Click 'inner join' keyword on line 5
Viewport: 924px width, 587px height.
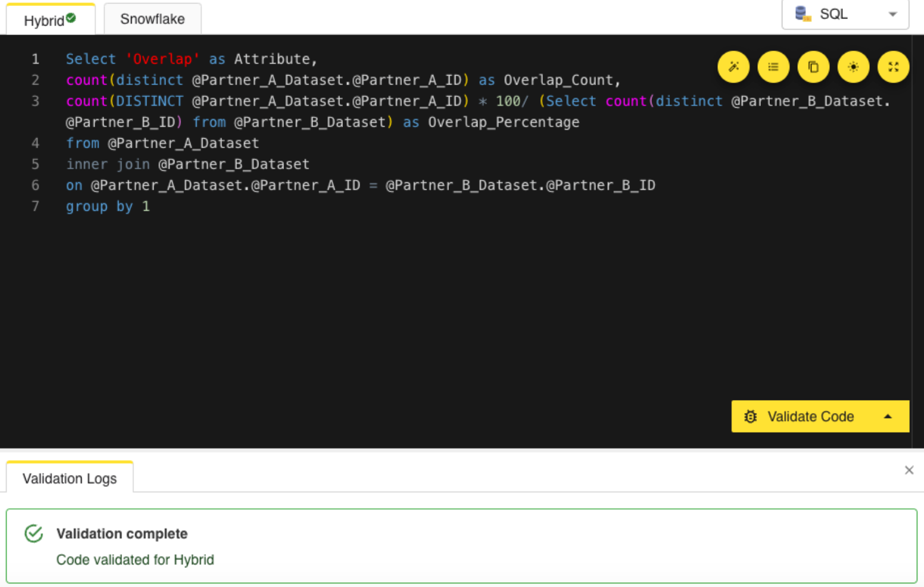(x=108, y=164)
